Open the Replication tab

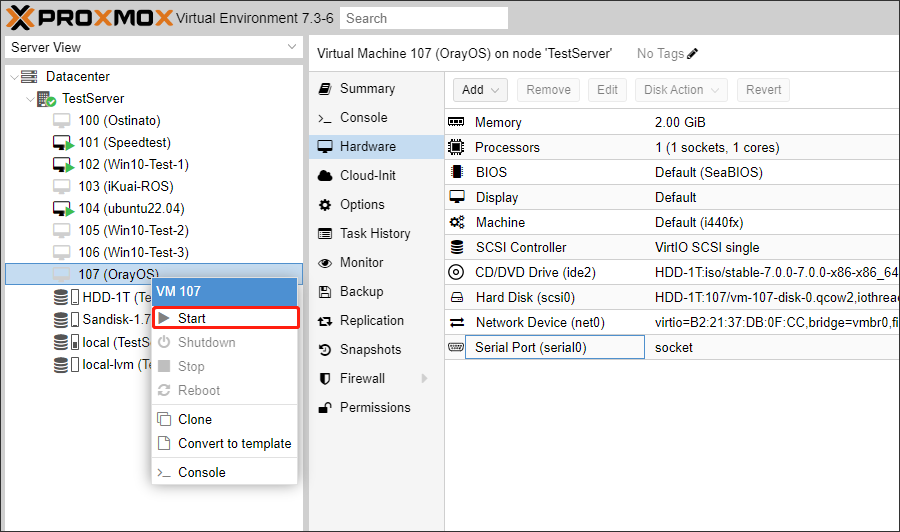377,320
